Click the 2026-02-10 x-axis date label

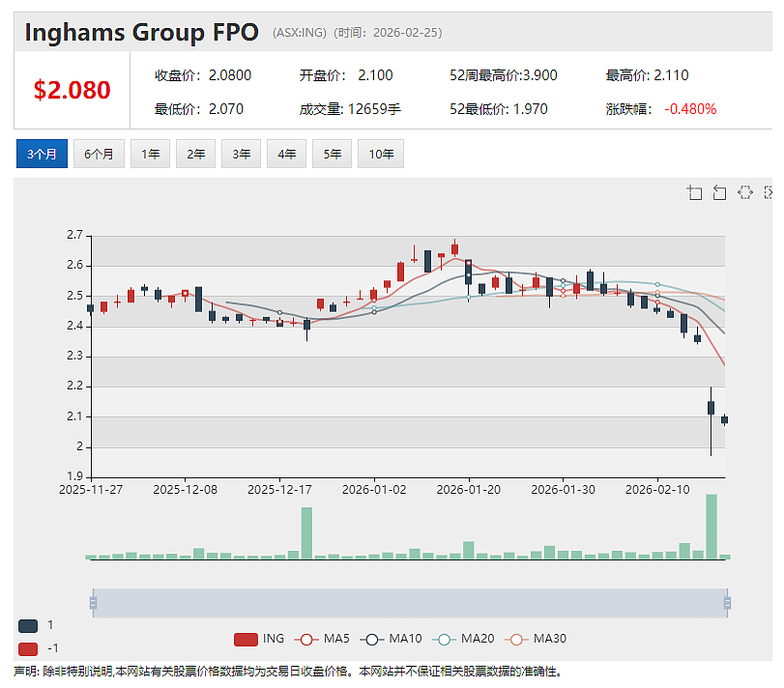click(657, 490)
